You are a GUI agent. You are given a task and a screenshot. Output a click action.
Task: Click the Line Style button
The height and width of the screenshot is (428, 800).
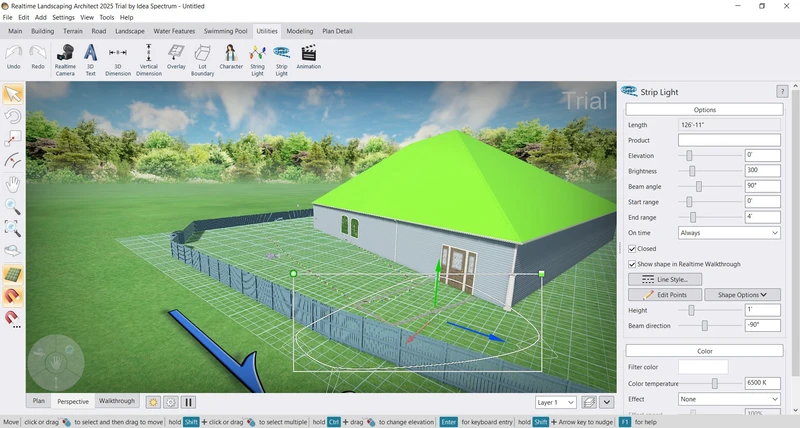665,280
